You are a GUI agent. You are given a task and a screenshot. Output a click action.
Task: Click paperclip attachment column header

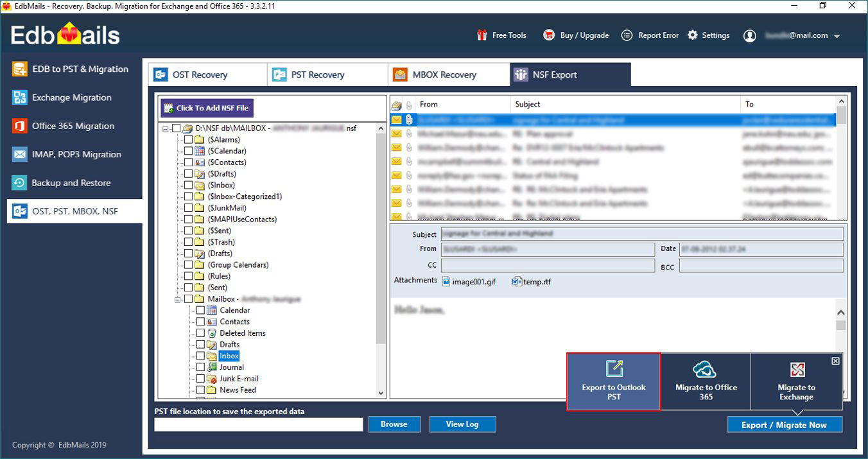(x=408, y=105)
